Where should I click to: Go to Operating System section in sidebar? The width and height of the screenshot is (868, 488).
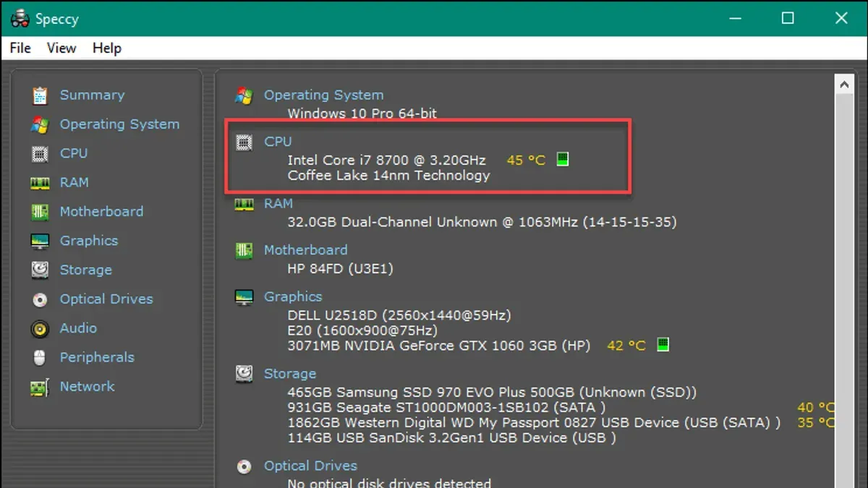tap(119, 124)
